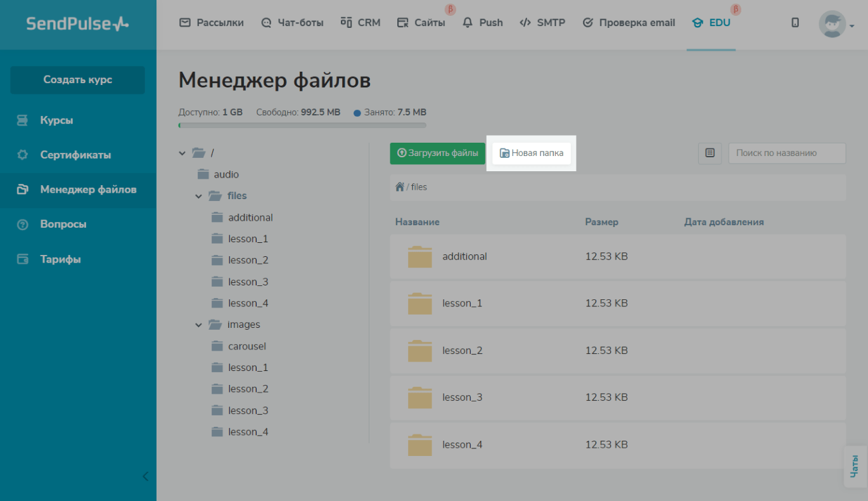868x501 pixels.
Task: Collapse the left sidebar with arrow icon
Action: pyautogui.click(x=145, y=476)
